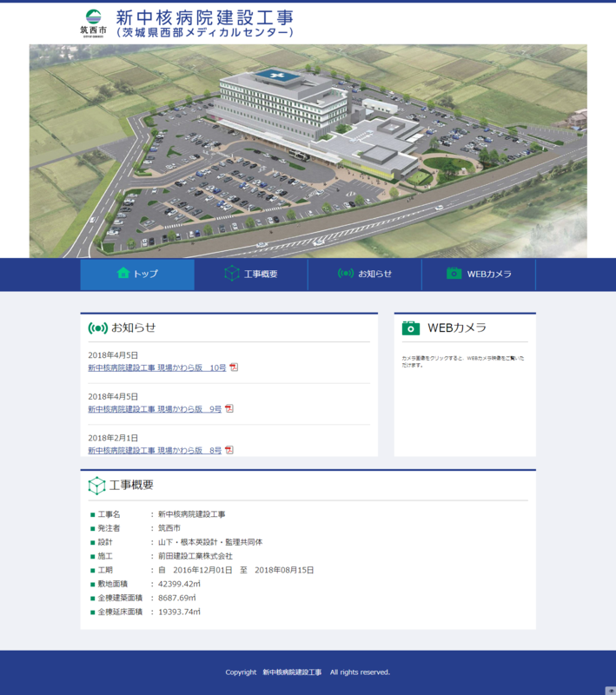The image size is (616, 695).
Task: Click the 2016年12月01日 start date
Action: (202, 570)
